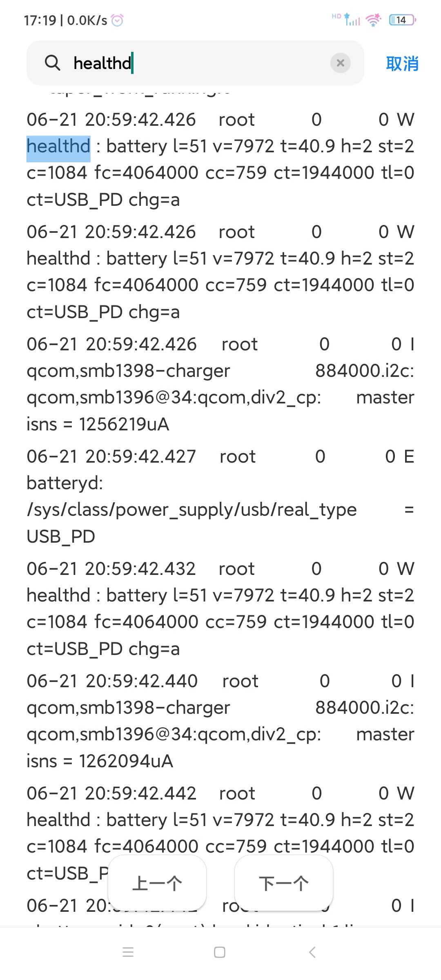
Task: Jump to next match with 下一个
Action: click(x=284, y=883)
